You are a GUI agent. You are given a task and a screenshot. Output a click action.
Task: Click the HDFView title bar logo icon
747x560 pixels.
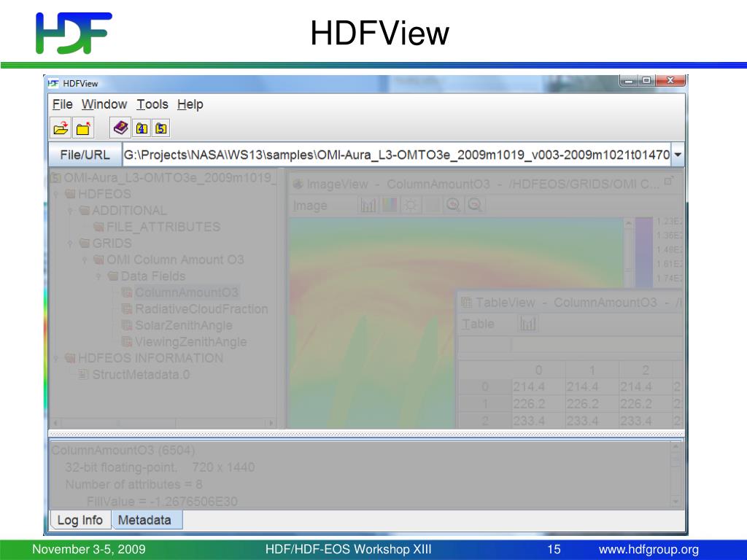53,83
